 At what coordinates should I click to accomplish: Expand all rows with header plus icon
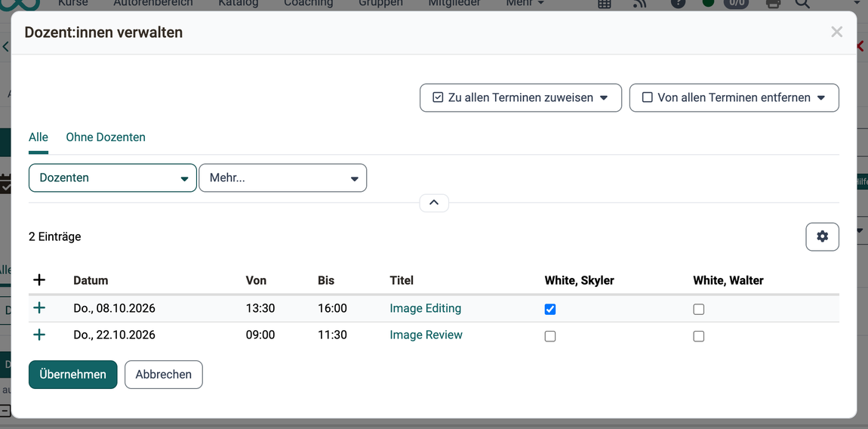click(x=38, y=280)
